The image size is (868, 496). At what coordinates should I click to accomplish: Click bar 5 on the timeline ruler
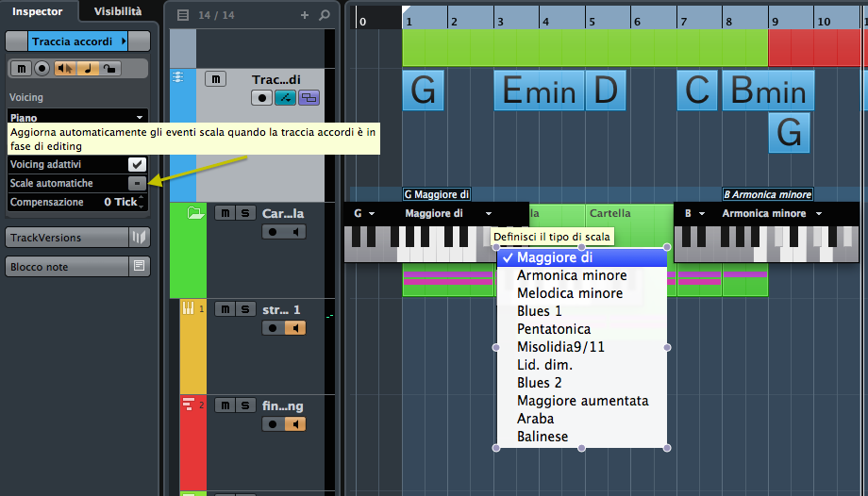point(592,22)
